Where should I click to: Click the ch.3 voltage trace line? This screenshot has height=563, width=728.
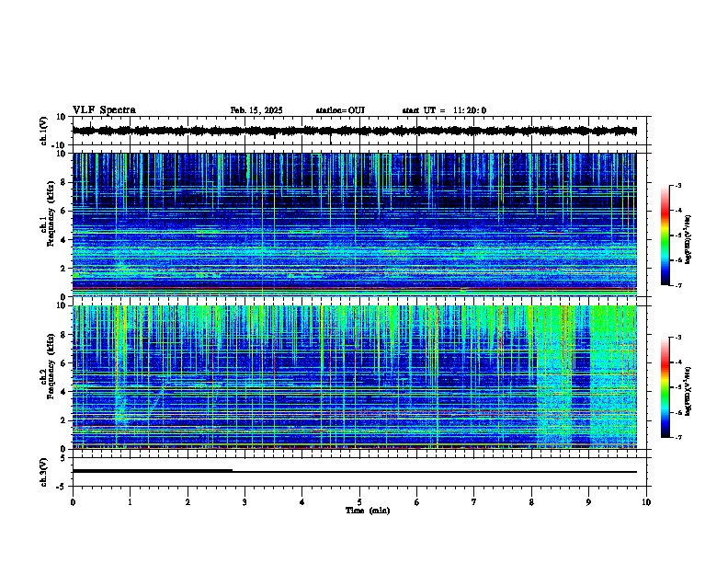354,472
